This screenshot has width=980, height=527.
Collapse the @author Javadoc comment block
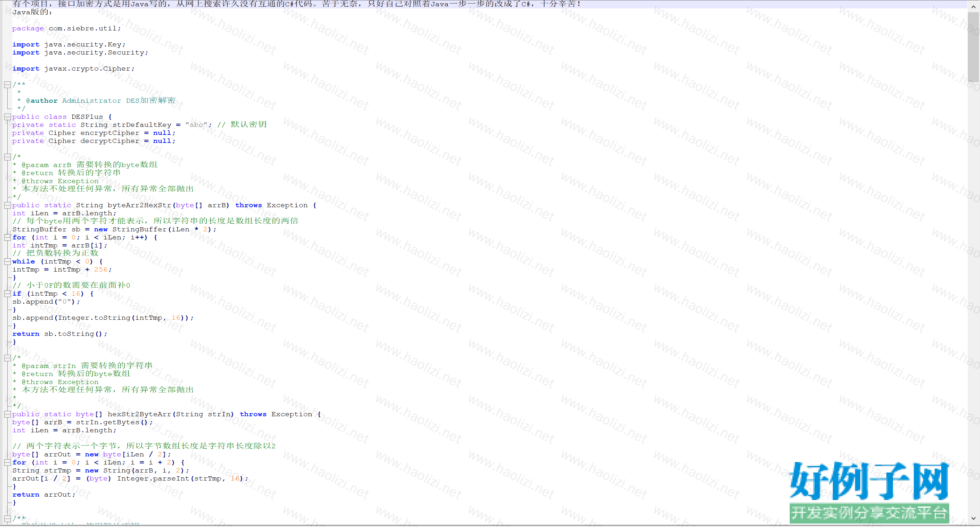[7, 85]
